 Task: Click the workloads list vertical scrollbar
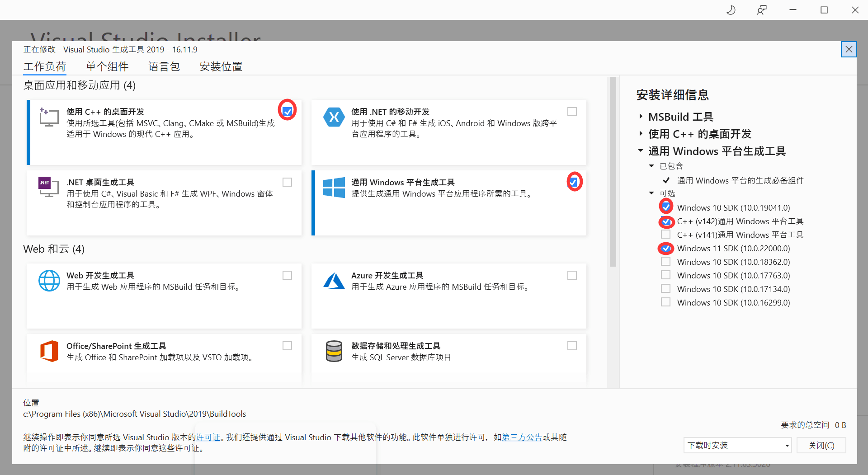coord(613,172)
